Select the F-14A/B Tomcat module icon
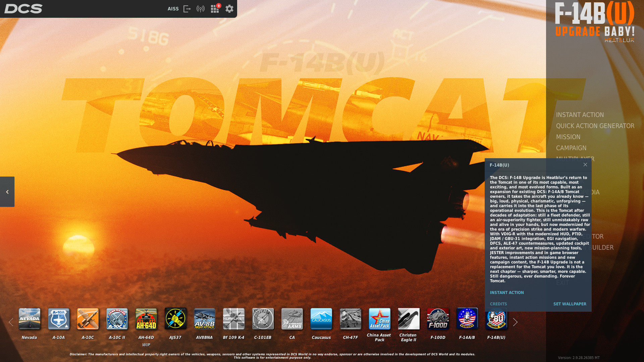 pyautogui.click(x=467, y=319)
